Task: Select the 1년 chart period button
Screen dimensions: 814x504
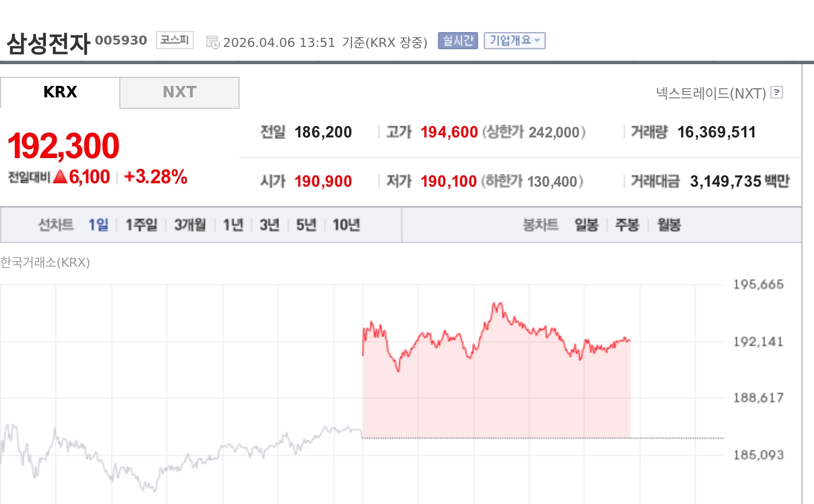Action: 232,225
